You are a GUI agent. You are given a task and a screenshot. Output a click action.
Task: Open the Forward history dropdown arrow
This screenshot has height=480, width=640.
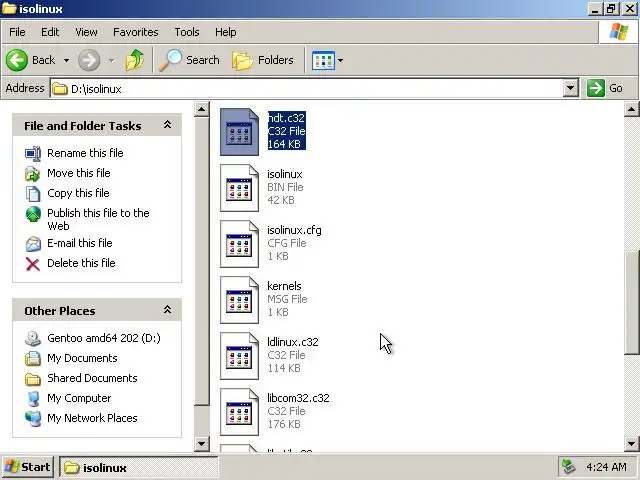(111, 60)
